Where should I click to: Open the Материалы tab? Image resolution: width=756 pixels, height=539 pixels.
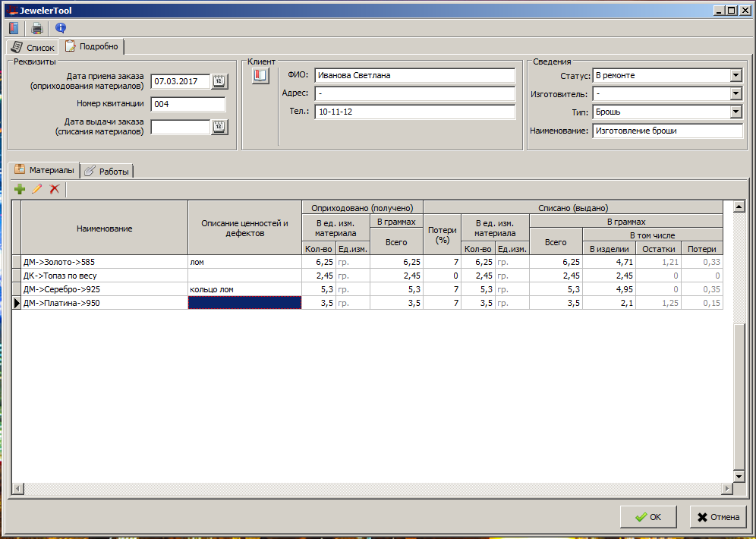pos(44,170)
